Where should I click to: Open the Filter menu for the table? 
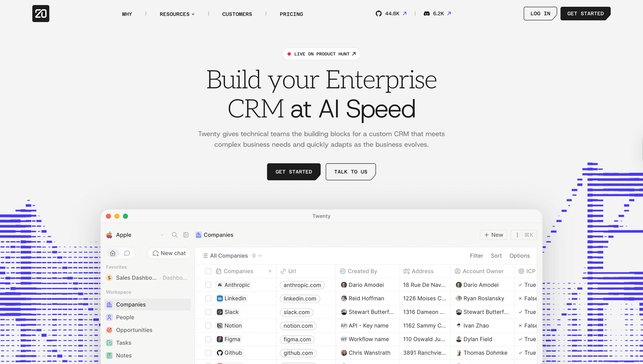point(476,256)
